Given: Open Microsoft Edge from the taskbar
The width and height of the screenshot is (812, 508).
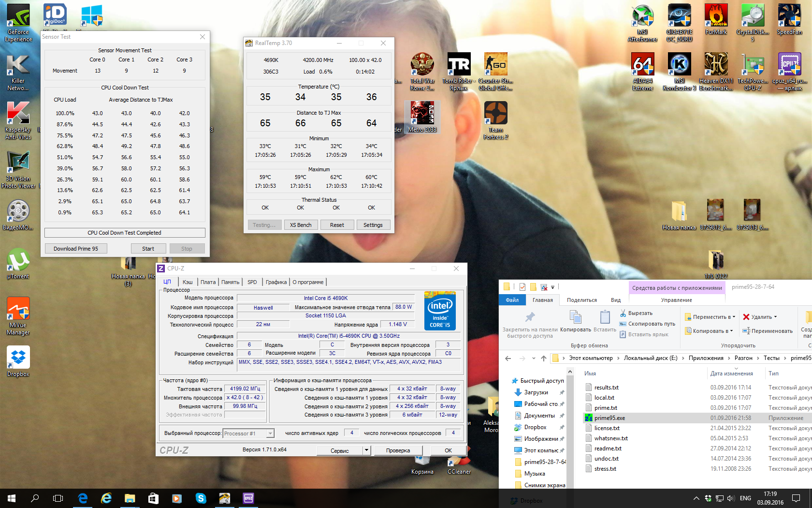Looking at the screenshot, I should [x=83, y=498].
